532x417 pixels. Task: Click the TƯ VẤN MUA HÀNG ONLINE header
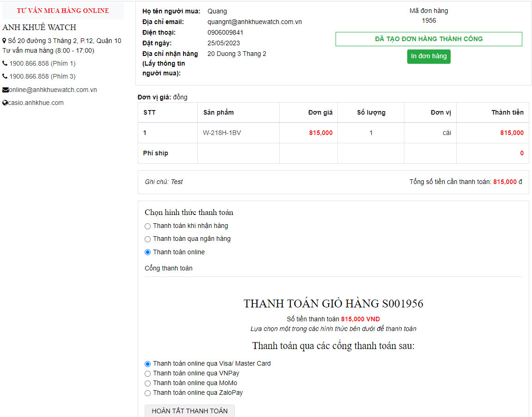[x=63, y=11]
